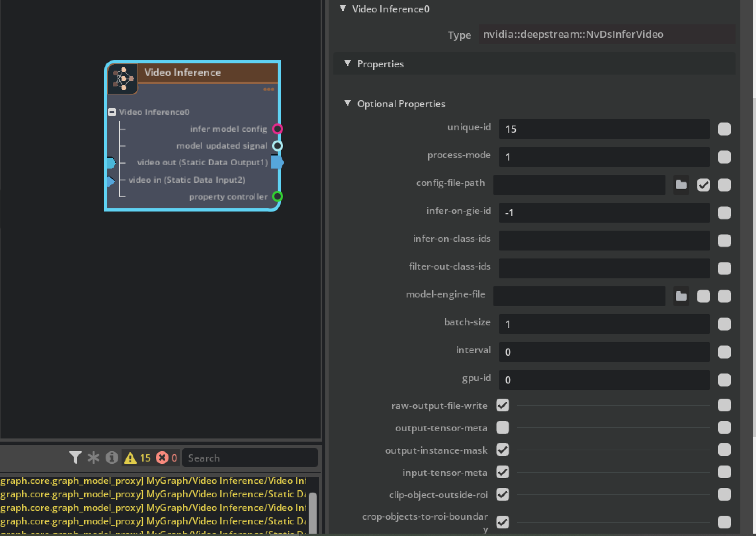Screen dimensions: 756x536
Task: Open folder browser for config-file-path
Action: point(681,185)
